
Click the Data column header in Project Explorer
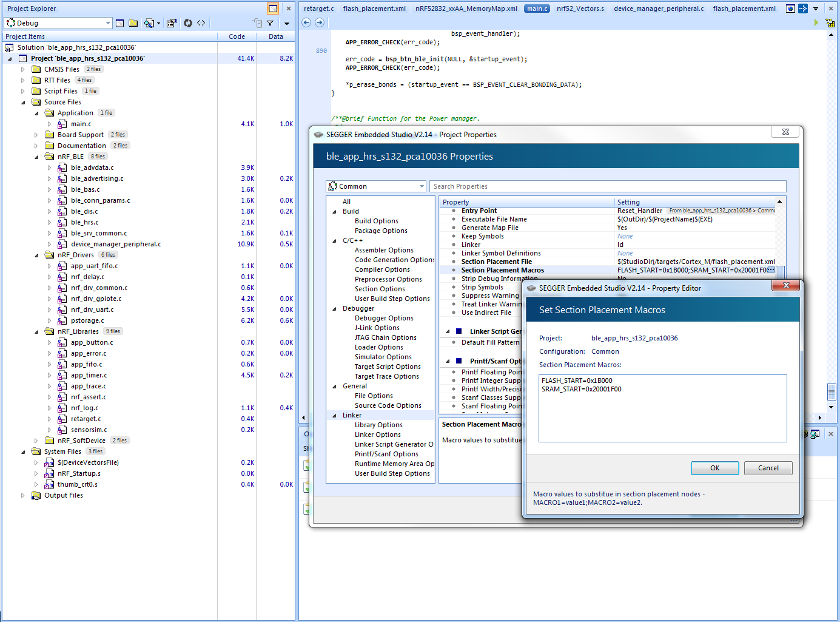point(276,36)
